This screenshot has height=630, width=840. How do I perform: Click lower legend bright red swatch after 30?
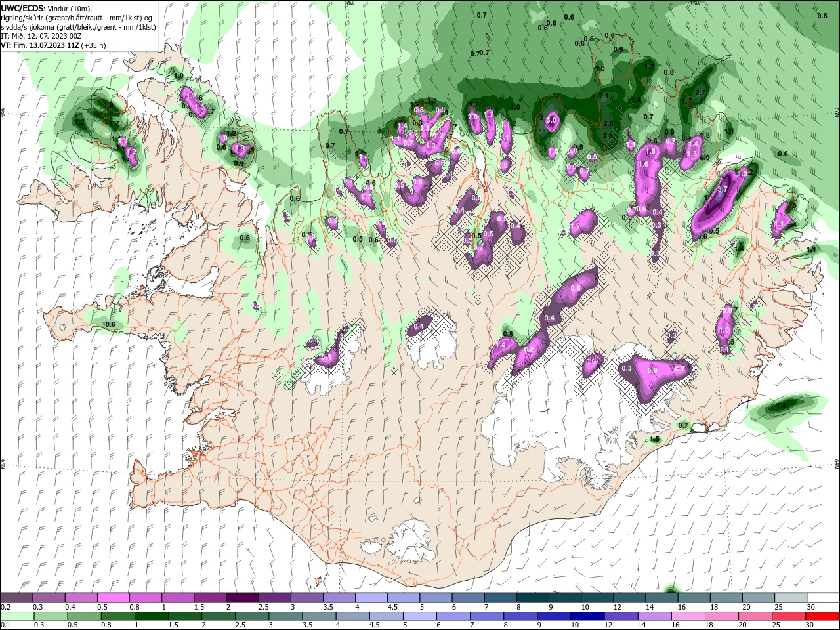coord(822,616)
